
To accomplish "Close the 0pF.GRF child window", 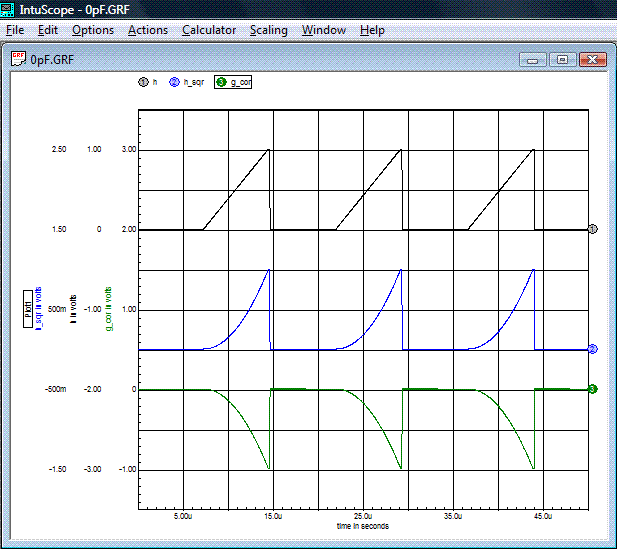I will 593,60.
